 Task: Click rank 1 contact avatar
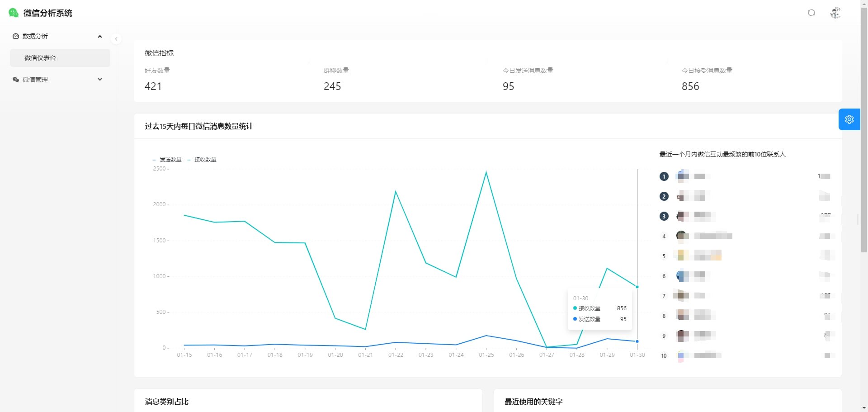682,176
